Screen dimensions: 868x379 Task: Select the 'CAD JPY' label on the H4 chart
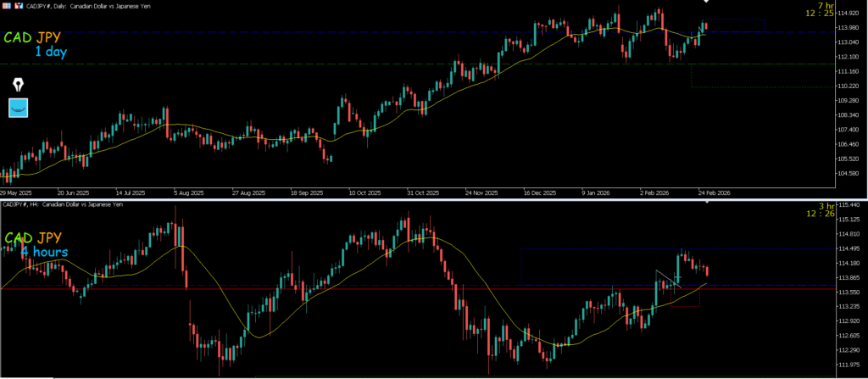coord(33,237)
